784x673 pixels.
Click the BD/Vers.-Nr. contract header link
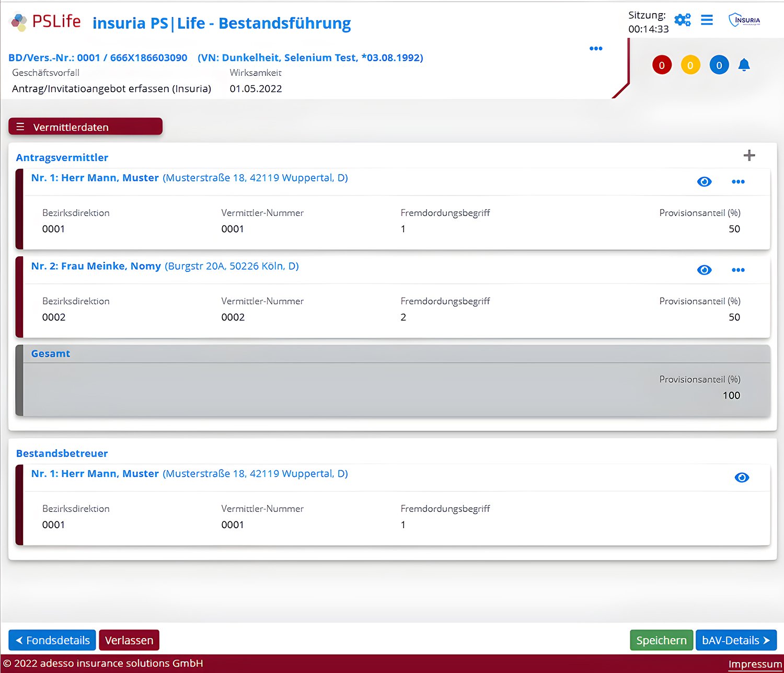[x=216, y=58]
